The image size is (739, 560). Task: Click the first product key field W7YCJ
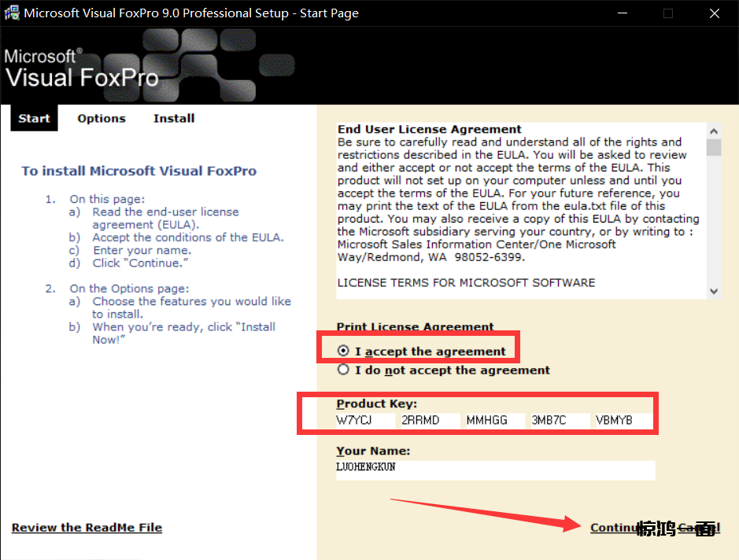pos(365,421)
